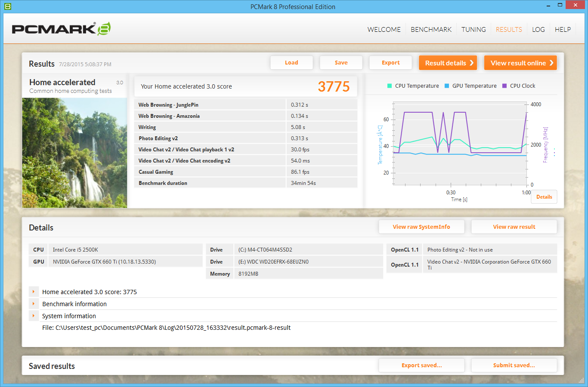Open View raw SystemInfo
The height and width of the screenshot is (387, 588).
coord(421,227)
